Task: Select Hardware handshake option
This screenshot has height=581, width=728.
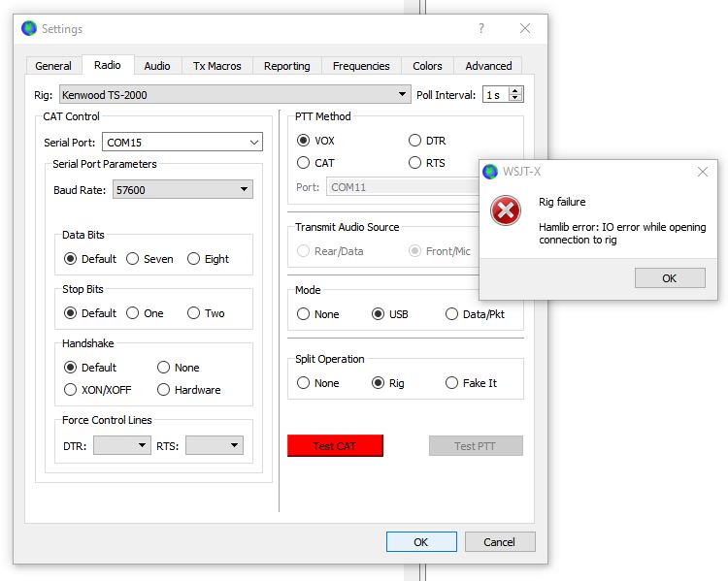Action: point(164,390)
